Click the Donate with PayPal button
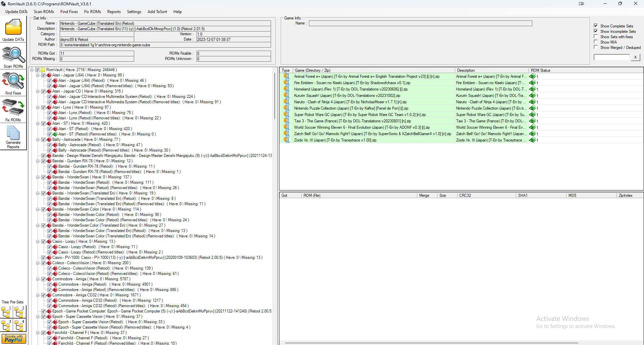This screenshot has width=644, height=345. [x=13, y=339]
